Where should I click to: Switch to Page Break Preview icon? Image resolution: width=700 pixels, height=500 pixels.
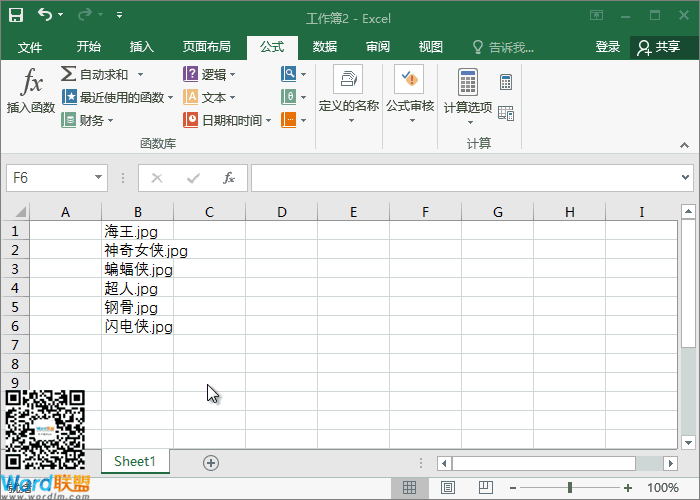(x=485, y=488)
